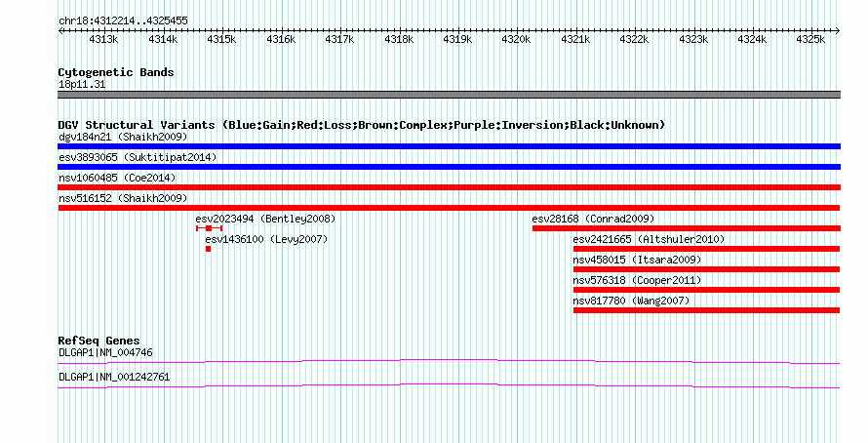The height and width of the screenshot is (443, 868).
Task: Click the 4325k ruler mark
Action: click(810, 39)
